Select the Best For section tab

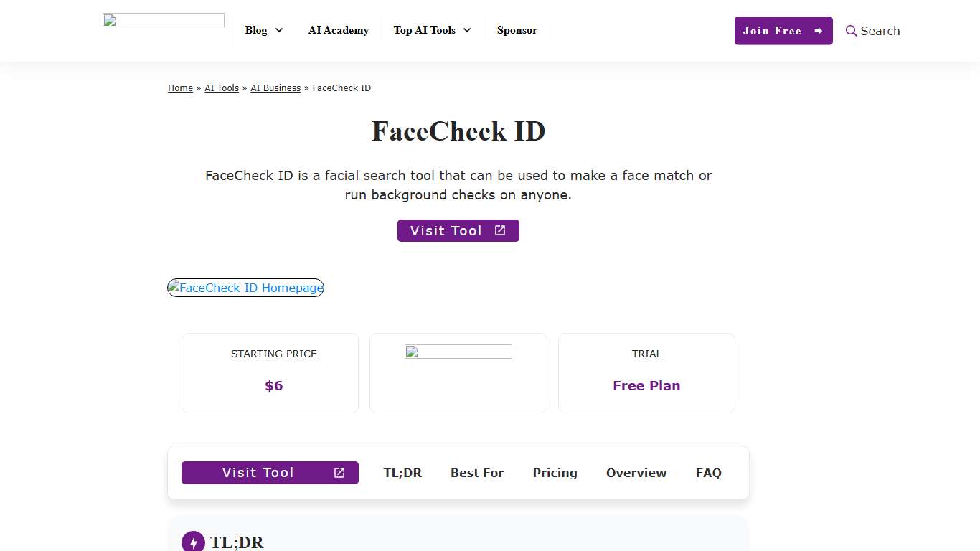(477, 473)
